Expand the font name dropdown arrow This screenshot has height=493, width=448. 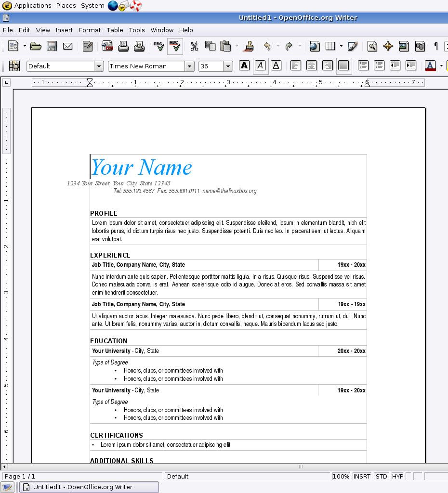point(189,66)
